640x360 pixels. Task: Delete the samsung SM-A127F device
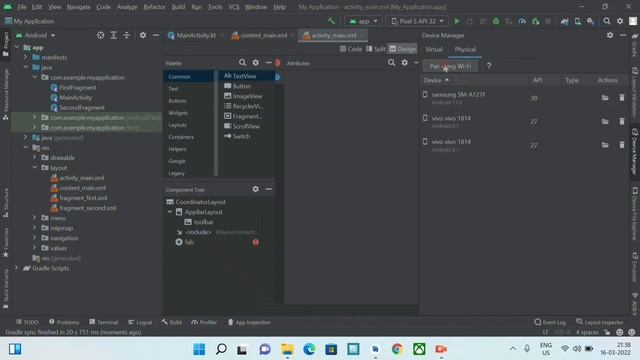(x=622, y=98)
